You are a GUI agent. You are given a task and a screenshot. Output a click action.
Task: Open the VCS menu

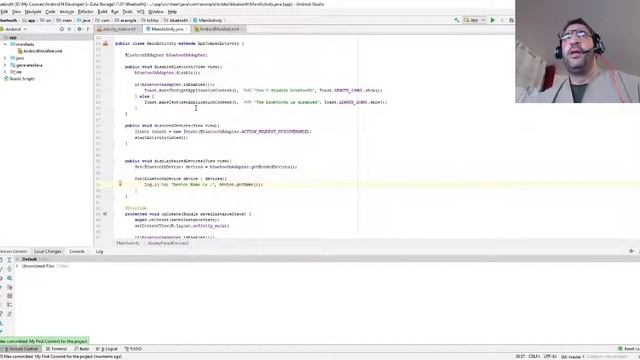click(x=140, y=12)
